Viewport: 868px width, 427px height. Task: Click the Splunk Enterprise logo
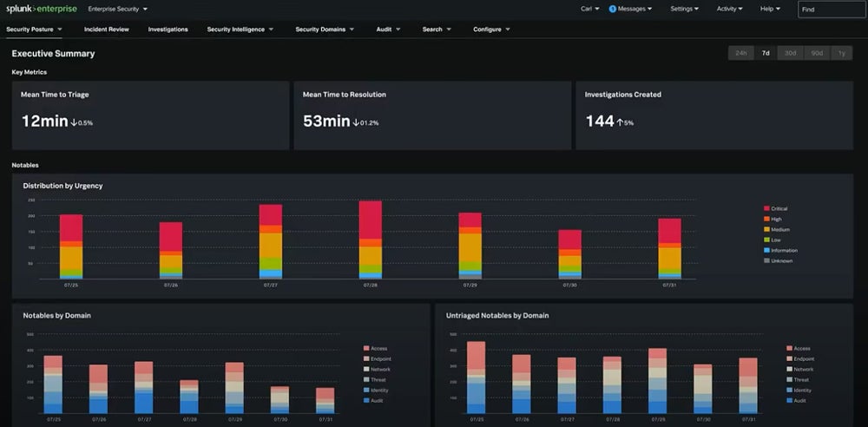[x=41, y=9]
